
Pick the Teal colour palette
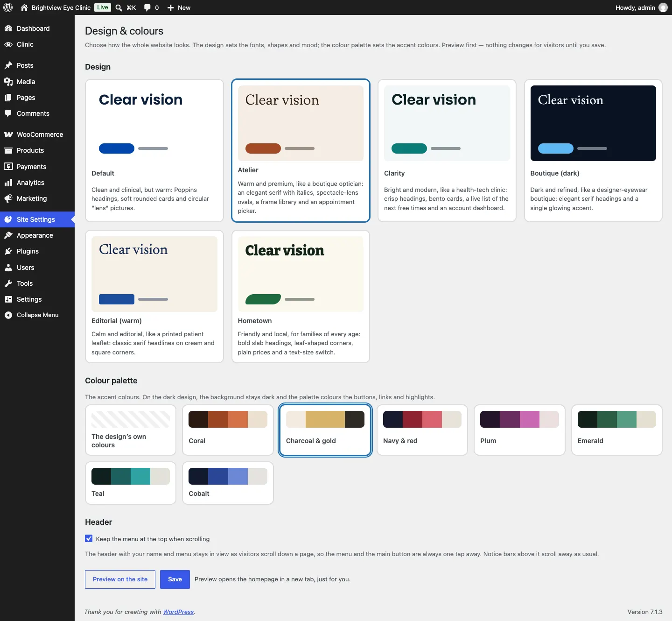coord(131,483)
